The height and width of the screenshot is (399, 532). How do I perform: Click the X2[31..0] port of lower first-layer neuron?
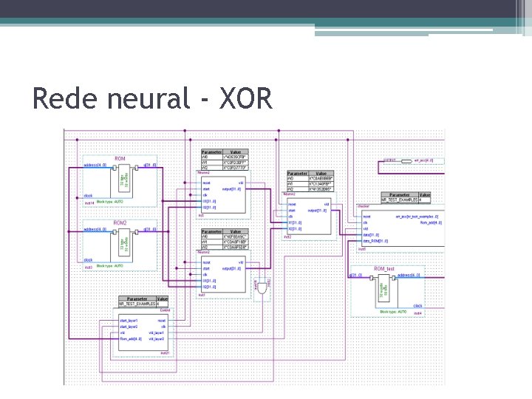tap(209, 287)
